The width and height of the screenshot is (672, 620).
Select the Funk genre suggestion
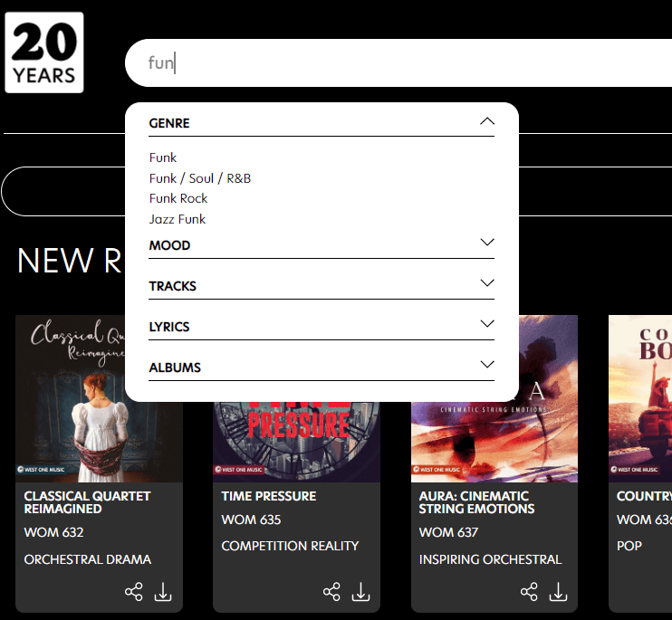click(163, 157)
